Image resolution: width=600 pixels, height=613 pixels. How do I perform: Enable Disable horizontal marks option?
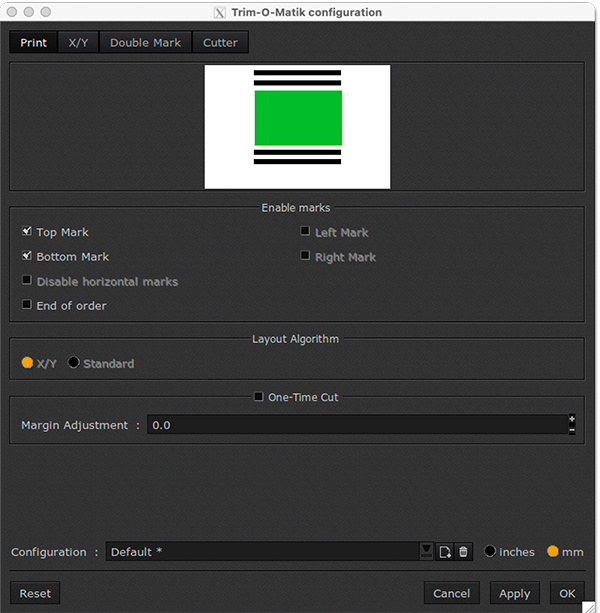click(27, 281)
